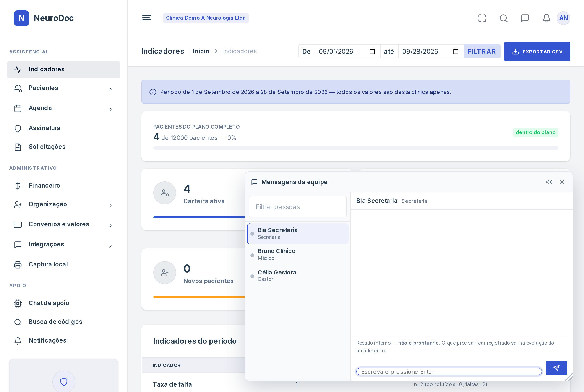Expand the Pacientes submenu chevron
584x392 pixels.
(x=110, y=89)
